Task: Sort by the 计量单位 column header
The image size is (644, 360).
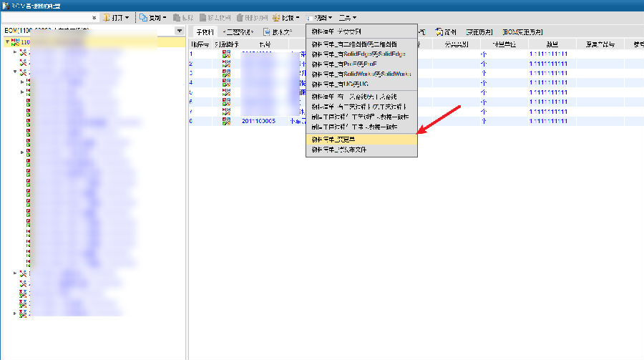Action: coord(504,44)
